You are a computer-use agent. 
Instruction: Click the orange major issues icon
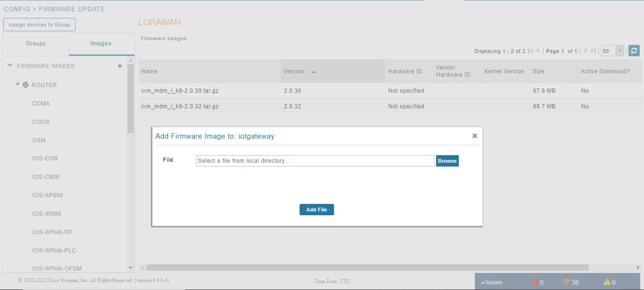coord(567,282)
